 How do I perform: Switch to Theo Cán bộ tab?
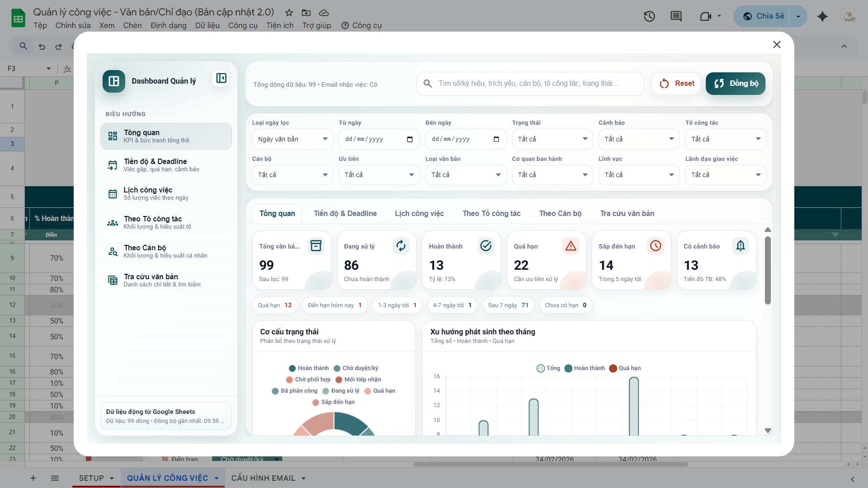pos(560,213)
